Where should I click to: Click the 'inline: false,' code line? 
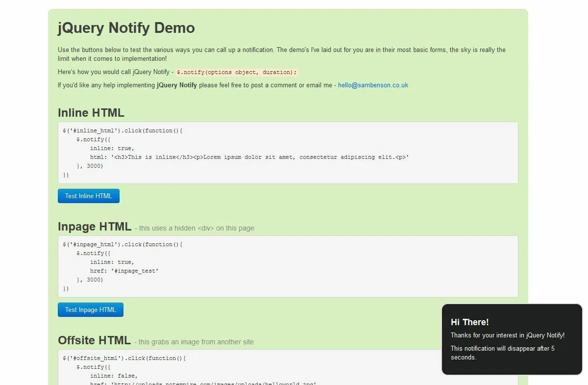click(114, 376)
